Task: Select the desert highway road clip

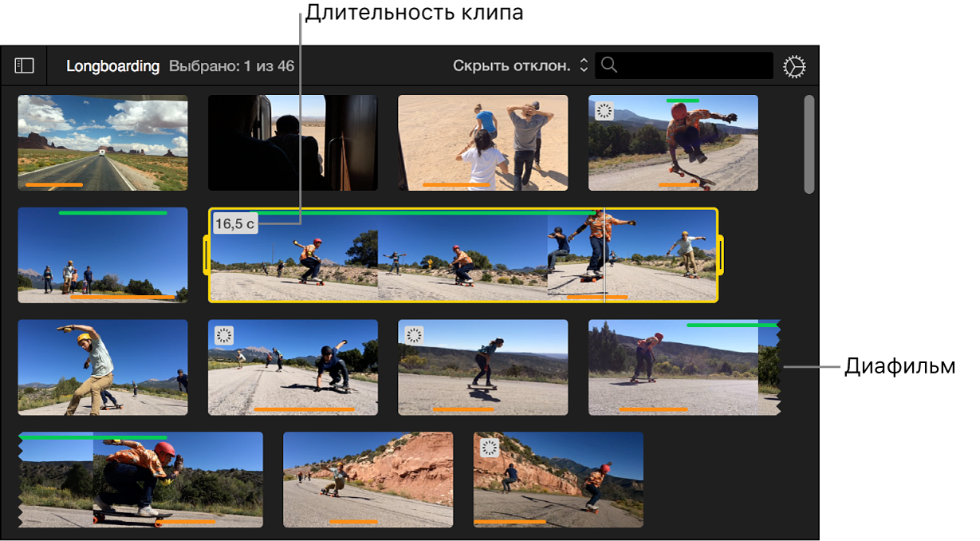Action: coord(103,143)
